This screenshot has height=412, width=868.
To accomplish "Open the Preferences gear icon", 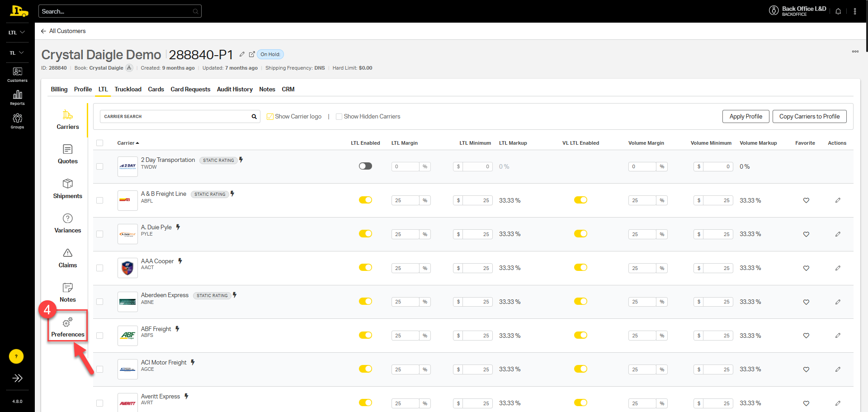I will click(67, 322).
